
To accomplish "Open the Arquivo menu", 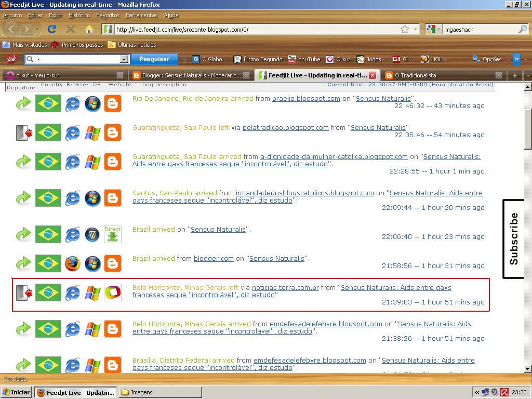I will point(12,15).
